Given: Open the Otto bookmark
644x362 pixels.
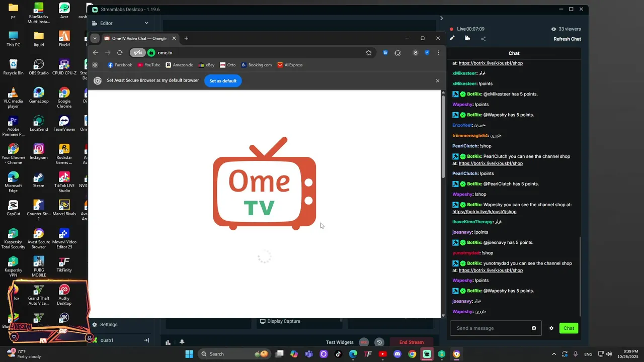Looking at the screenshot, I should [227, 65].
